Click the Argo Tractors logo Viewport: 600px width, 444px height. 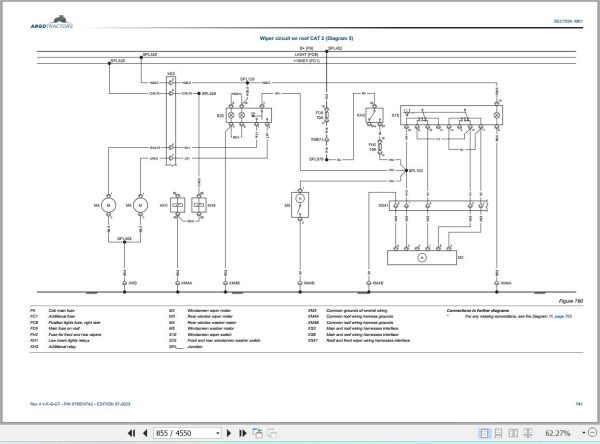52,22
